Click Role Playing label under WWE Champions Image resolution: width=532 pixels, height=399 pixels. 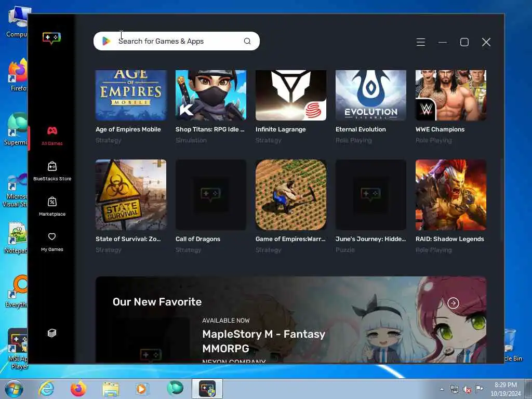(434, 140)
